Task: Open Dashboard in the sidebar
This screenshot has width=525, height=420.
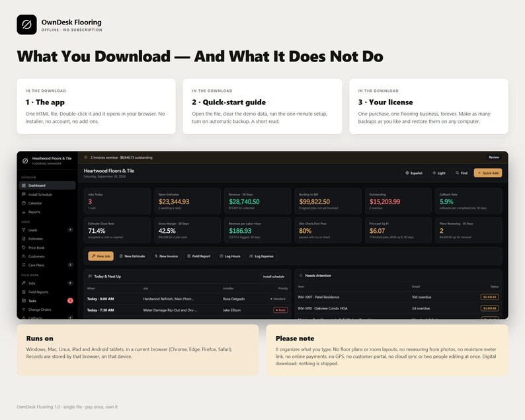Action: point(47,185)
